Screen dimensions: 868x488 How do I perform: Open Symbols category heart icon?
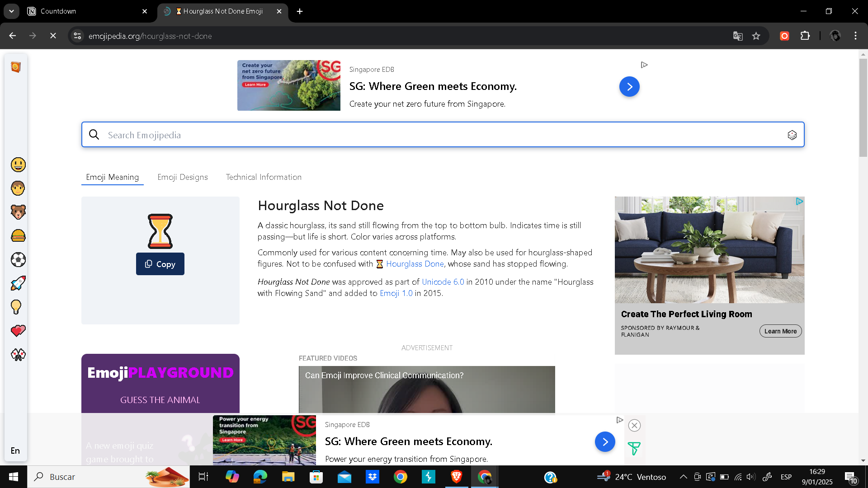tap(18, 331)
